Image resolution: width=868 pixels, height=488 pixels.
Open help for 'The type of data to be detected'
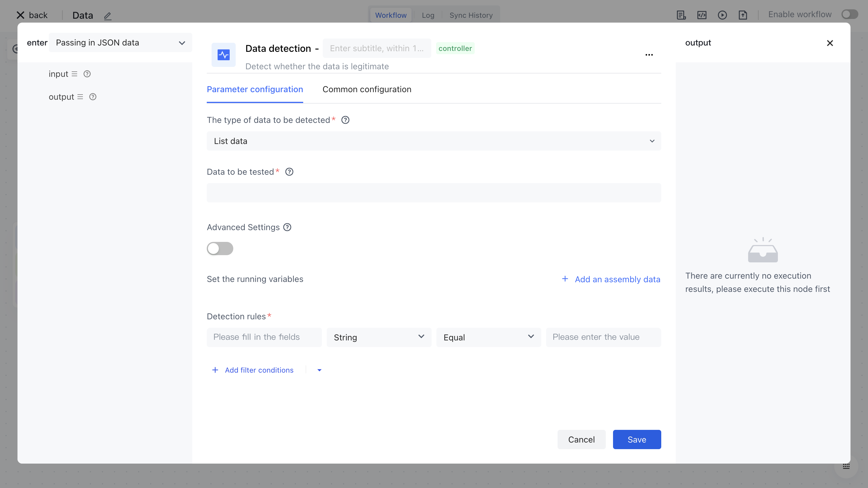[345, 120]
